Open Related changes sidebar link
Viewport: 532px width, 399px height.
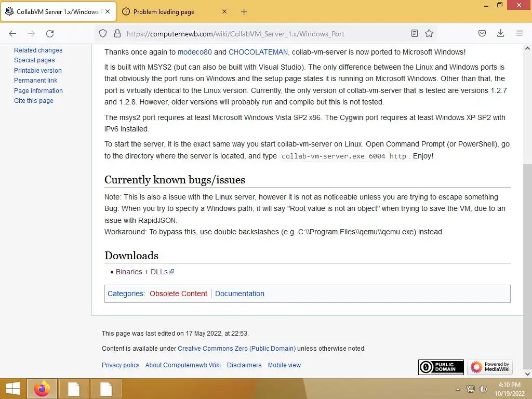pyautogui.click(x=38, y=50)
